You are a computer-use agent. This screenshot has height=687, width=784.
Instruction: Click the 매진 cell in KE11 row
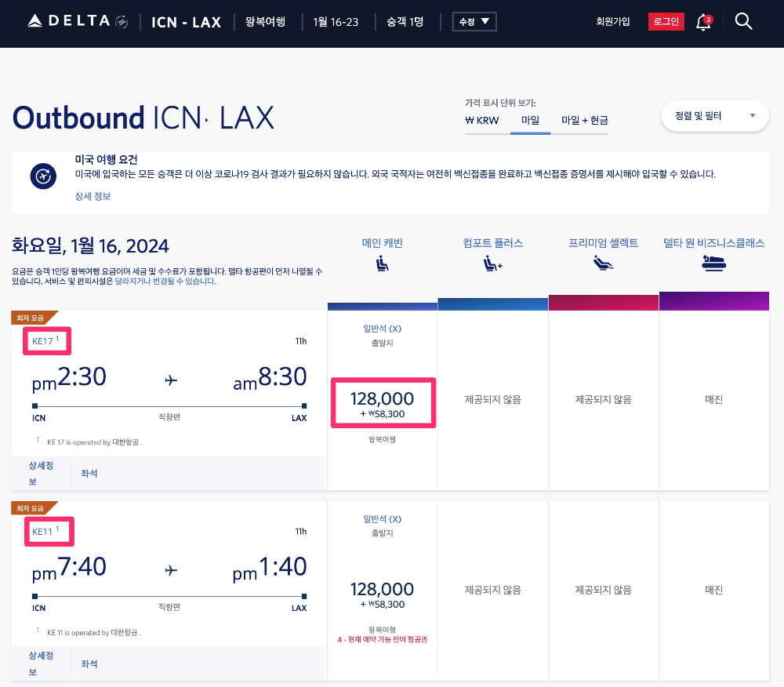pos(713,590)
